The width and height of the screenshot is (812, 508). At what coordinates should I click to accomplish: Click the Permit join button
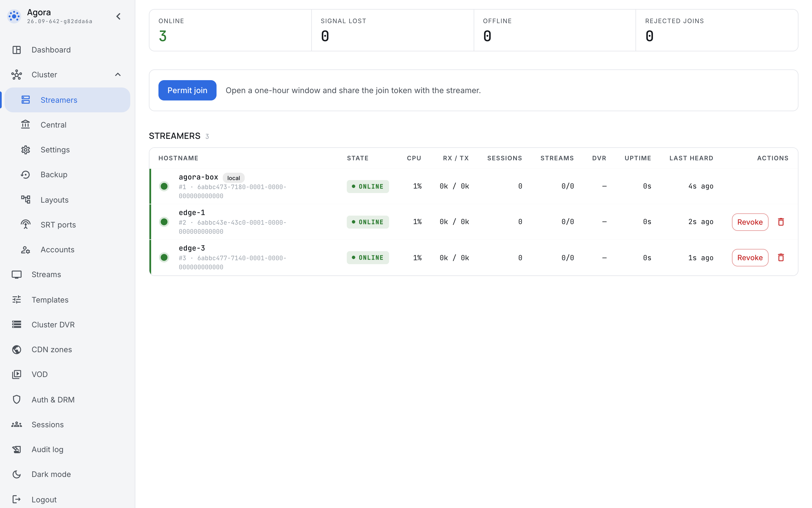(x=187, y=90)
